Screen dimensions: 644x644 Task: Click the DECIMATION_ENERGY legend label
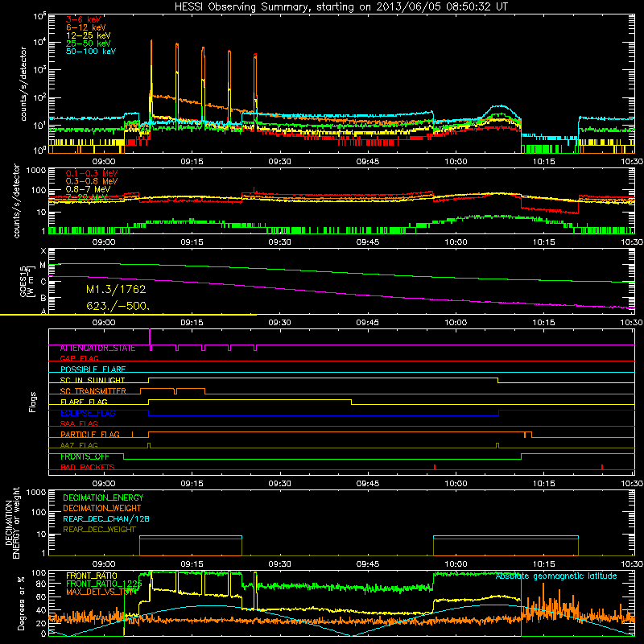[103, 497]
